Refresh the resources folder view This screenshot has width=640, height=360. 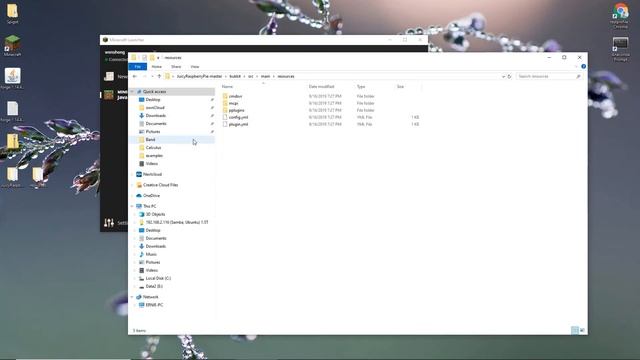click(509, 76)
